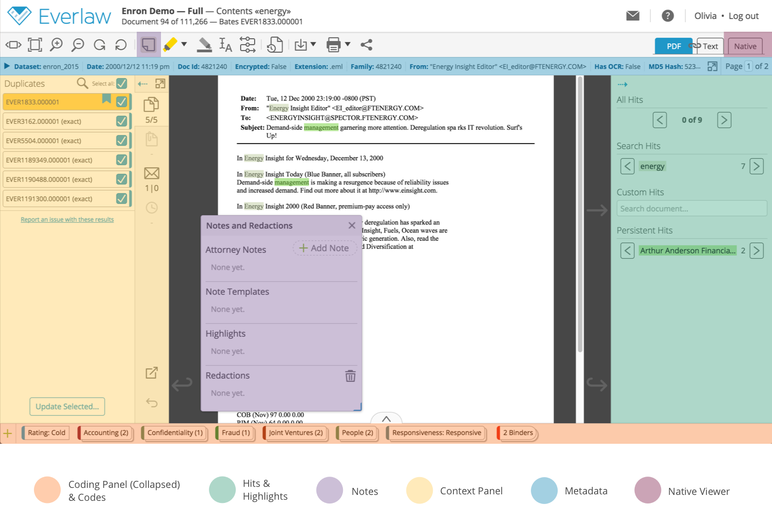772x532 pixels.
Task: Open the viewer settings sliders icon
Action: (x=248, y=45)
